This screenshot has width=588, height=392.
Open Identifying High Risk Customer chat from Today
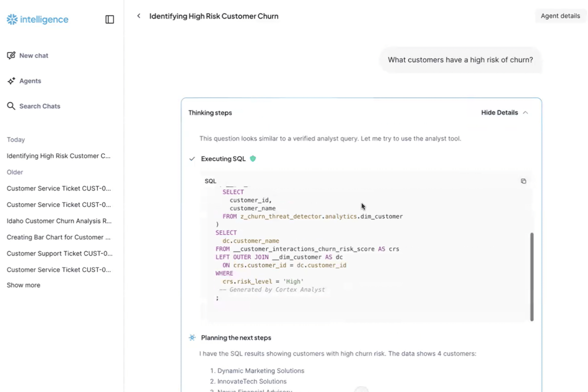pos(59,156)
